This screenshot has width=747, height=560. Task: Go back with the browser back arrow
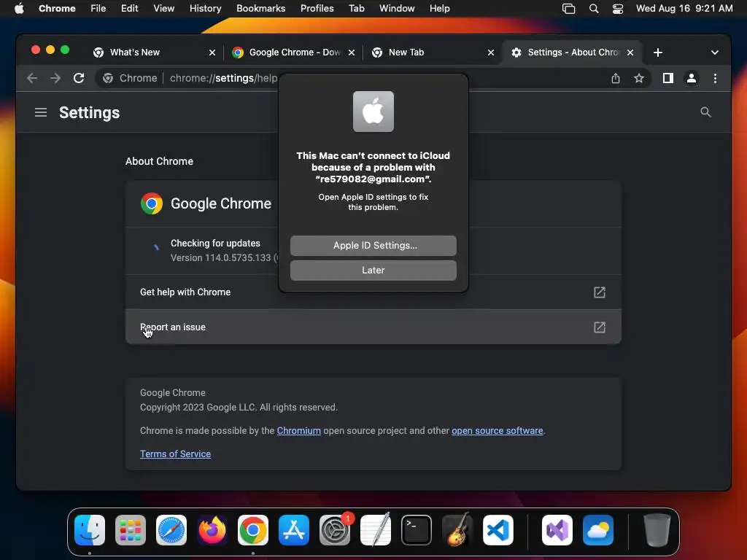tap(32, 78)
